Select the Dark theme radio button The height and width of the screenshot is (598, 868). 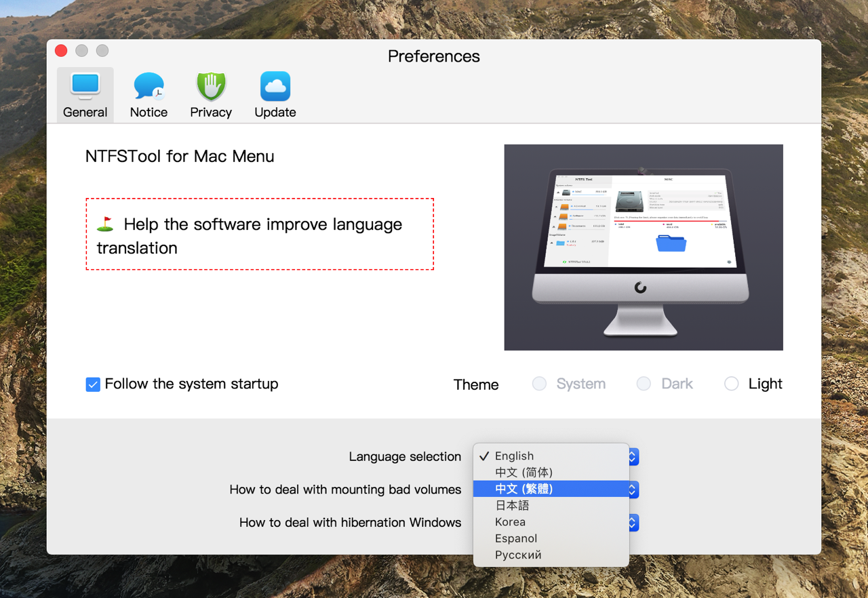tap(644, 384)
